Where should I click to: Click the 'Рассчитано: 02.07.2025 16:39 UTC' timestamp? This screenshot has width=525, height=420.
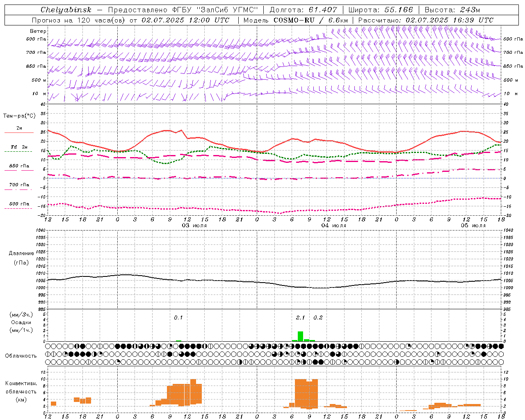(426, 20)
